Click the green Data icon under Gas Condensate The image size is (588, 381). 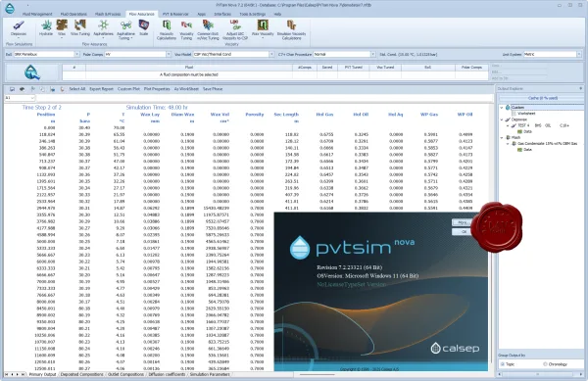point(519,150)
